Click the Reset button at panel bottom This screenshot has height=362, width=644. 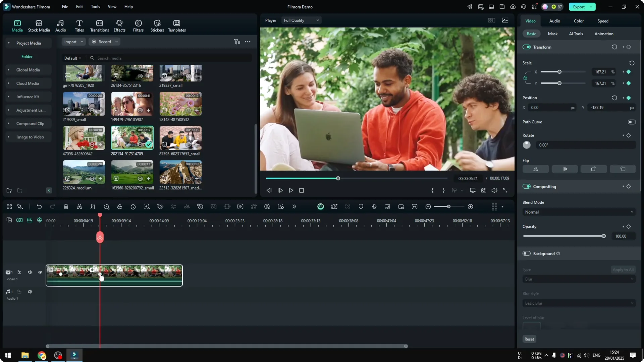529,339
